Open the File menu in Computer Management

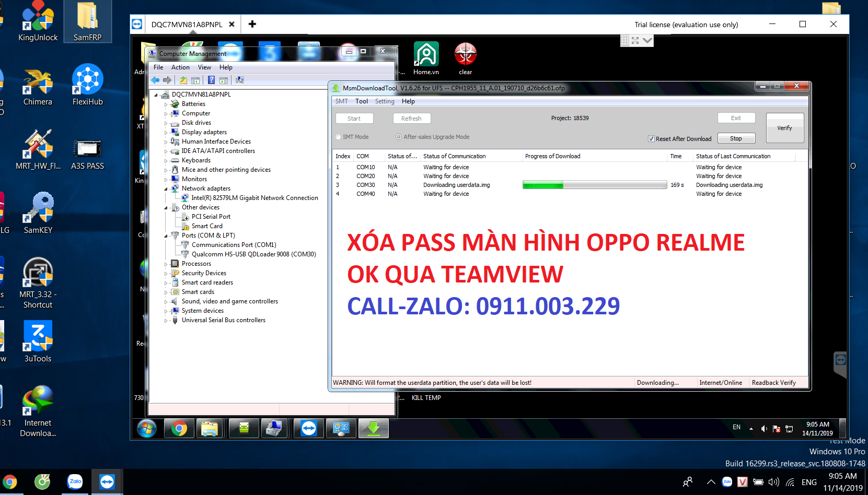tap(158, 67)
